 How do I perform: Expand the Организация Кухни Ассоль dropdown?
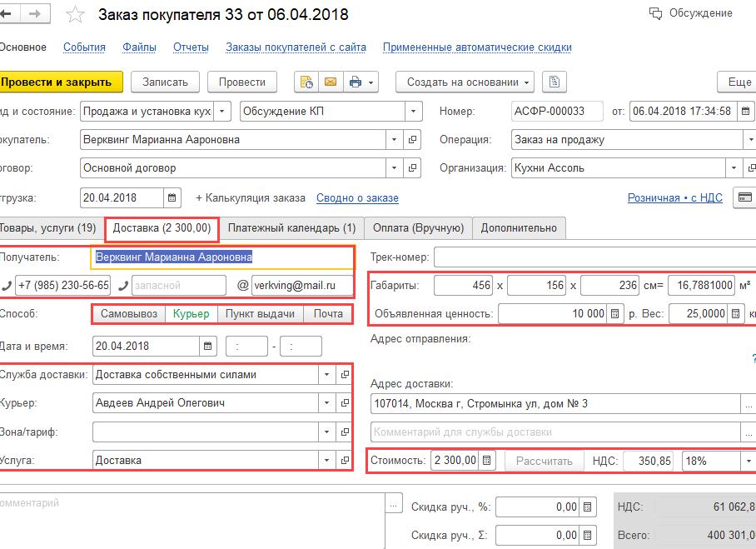734,168
